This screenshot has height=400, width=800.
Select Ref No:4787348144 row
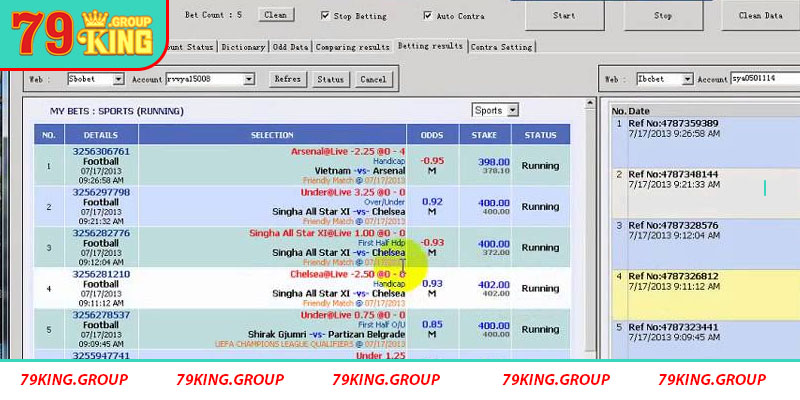706,193
